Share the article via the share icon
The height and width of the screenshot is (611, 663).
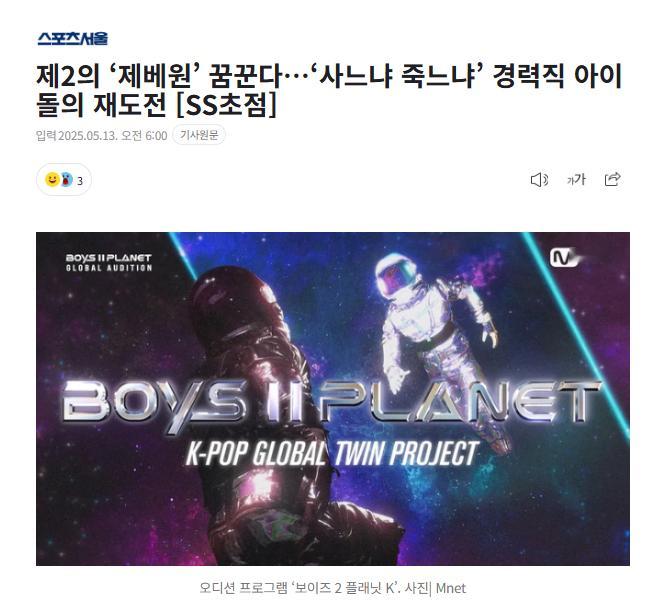click(x=613, y=179)
